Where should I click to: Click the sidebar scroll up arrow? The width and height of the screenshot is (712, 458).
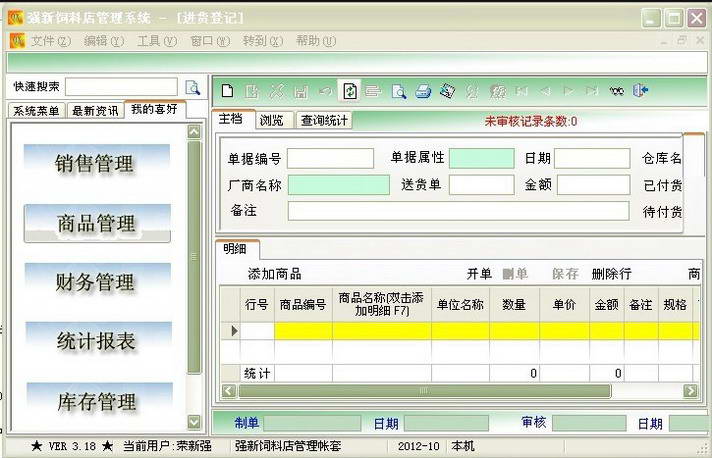click(x=194, y=132)
